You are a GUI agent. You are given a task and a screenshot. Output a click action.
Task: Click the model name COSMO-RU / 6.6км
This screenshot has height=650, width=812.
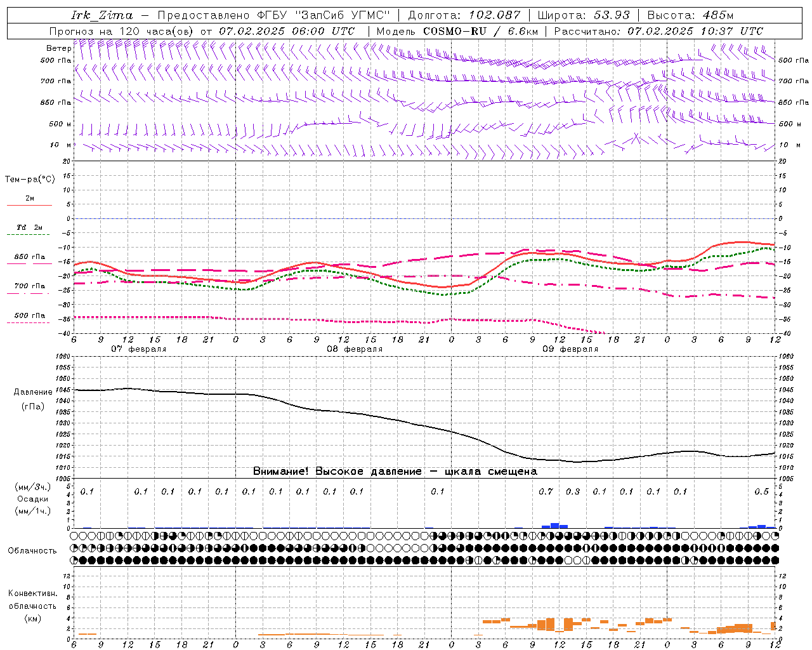click(480, 31)
